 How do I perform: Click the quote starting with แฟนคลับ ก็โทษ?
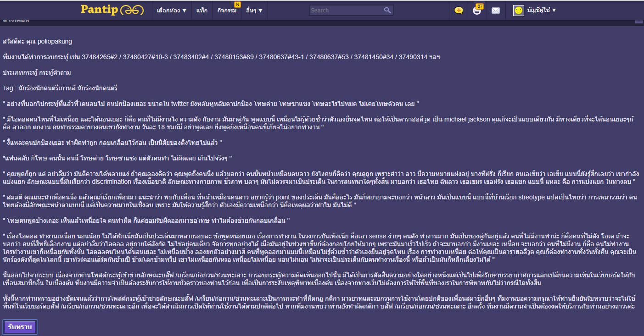(x=118, y=158)
